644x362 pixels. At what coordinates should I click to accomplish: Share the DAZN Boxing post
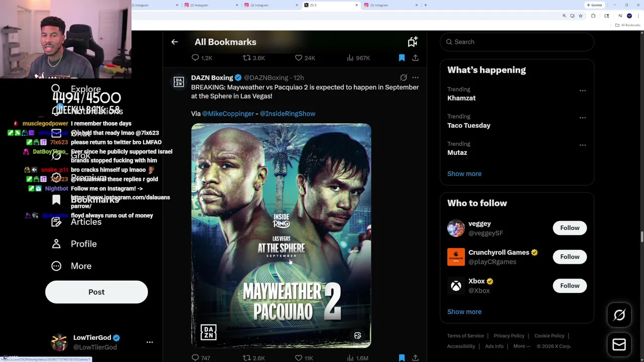pos(415,358)
